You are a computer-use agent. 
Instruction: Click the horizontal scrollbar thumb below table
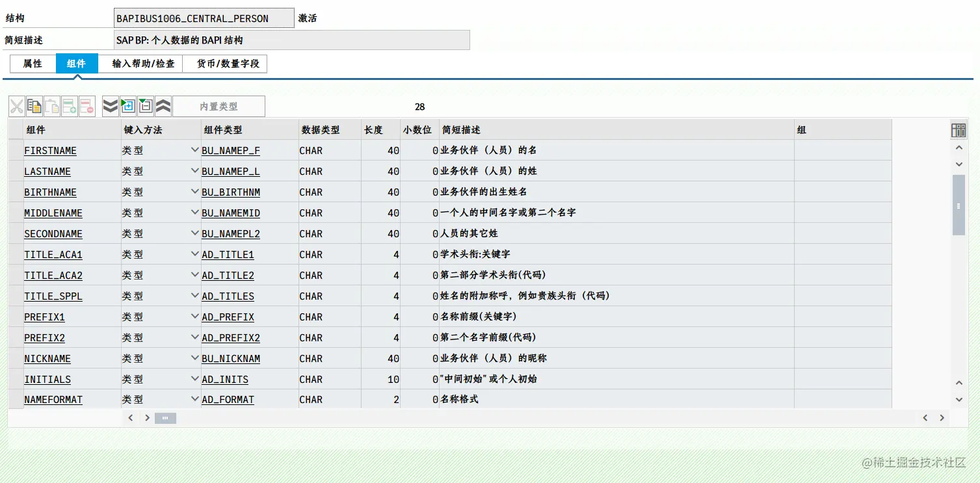click(165, 418)
